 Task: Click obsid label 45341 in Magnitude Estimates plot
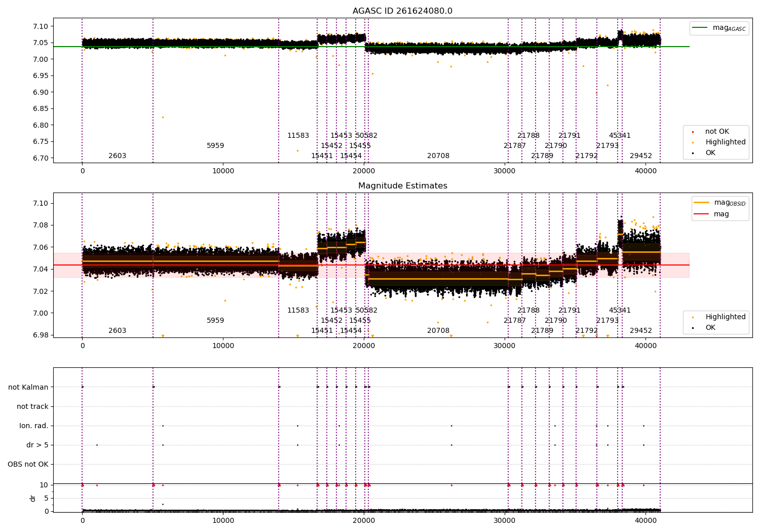click(620, 311)
